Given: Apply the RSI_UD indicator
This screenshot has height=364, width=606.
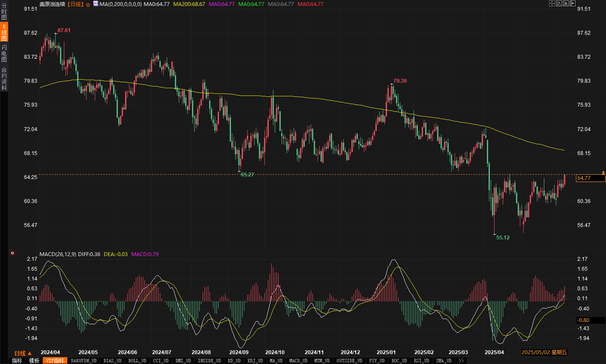Looking at the screenshot, I should pos(421,361).
